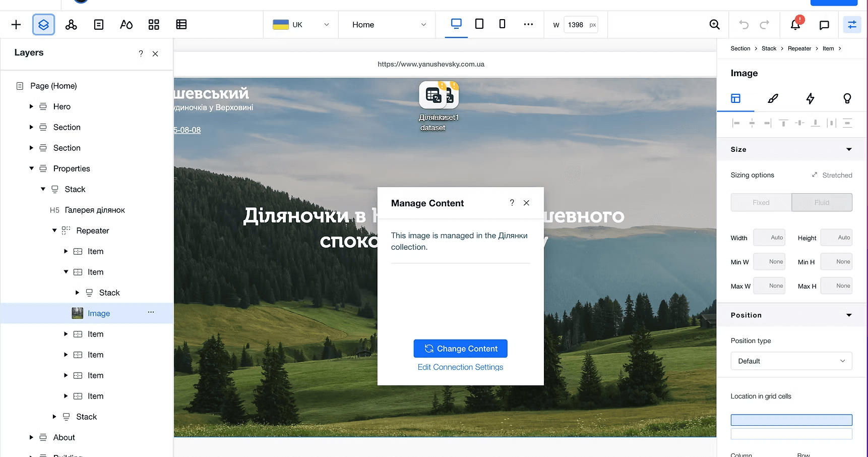Open the Pages icon in toolbar
Viewport: 868px width, 457px height.
coord(99,25)
